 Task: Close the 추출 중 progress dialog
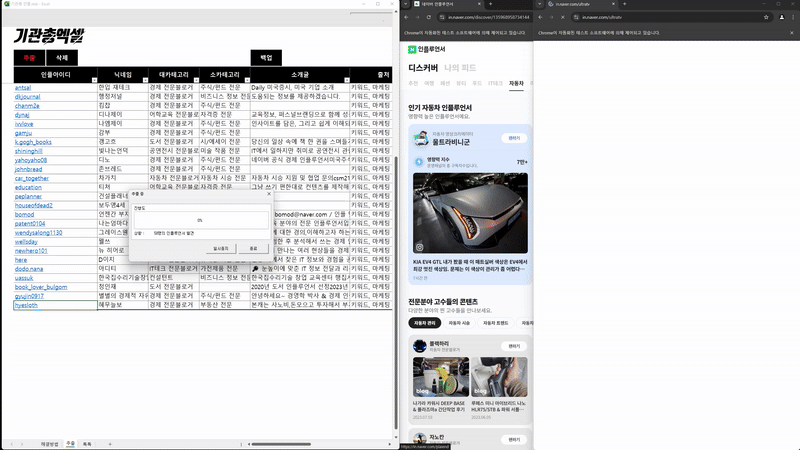coord(269,194)
